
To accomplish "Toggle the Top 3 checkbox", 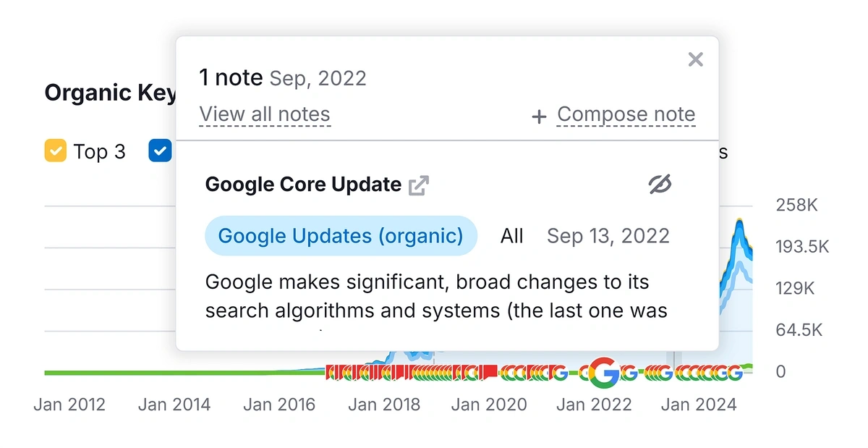I will pyautogui.click(x=56, y=151).
